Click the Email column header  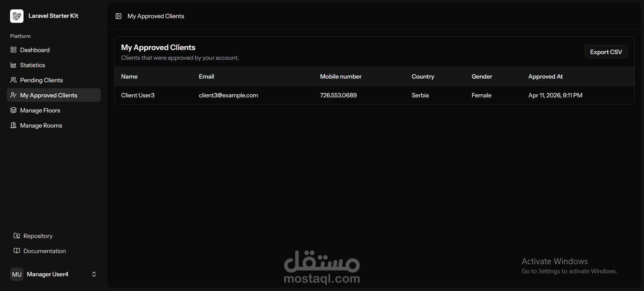tap(206, 77)
